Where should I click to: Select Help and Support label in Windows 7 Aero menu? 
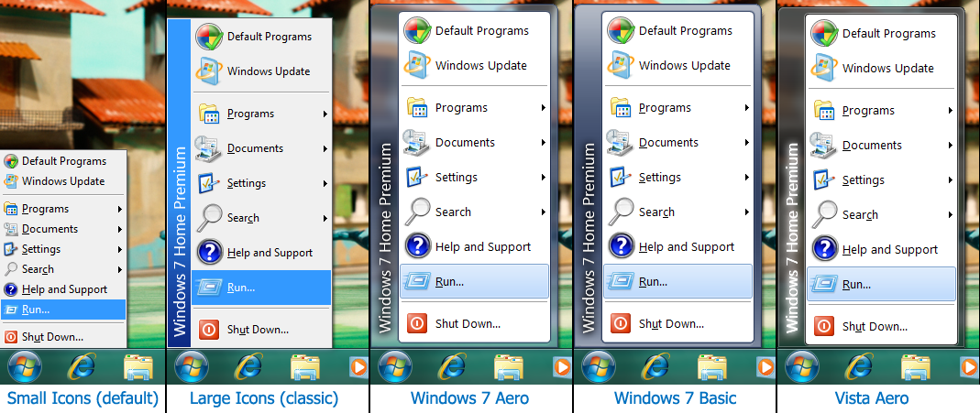[x=483, y=246]
